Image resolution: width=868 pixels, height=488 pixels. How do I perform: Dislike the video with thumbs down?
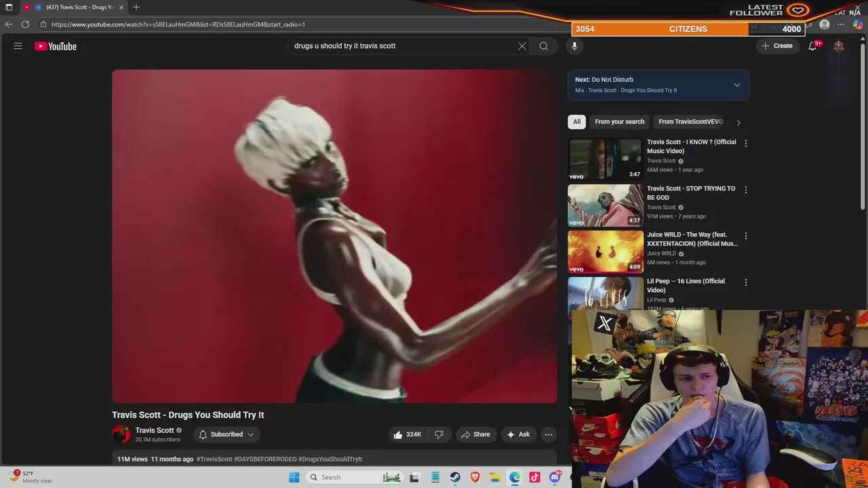click(439, 434)
